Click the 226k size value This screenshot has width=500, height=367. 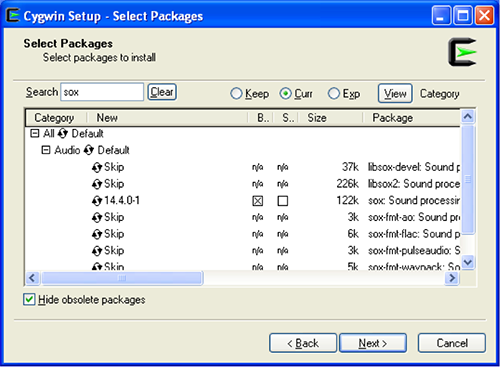(348, 184)
